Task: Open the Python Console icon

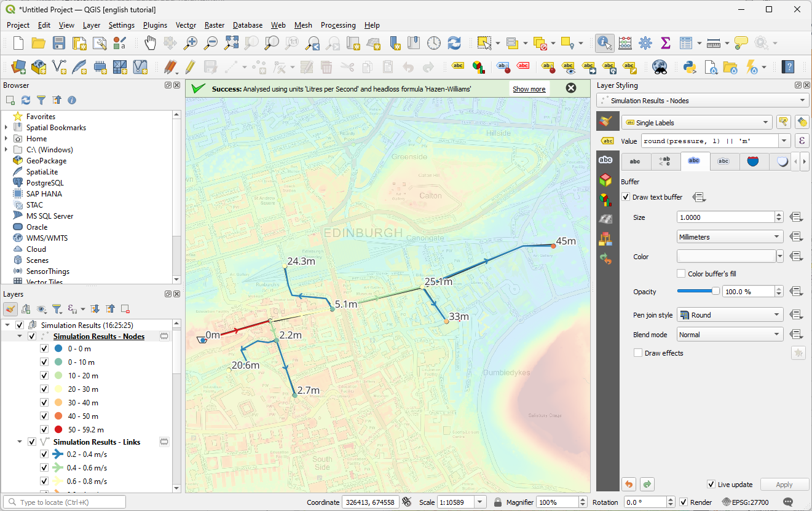Action: [x=689, y=66]
